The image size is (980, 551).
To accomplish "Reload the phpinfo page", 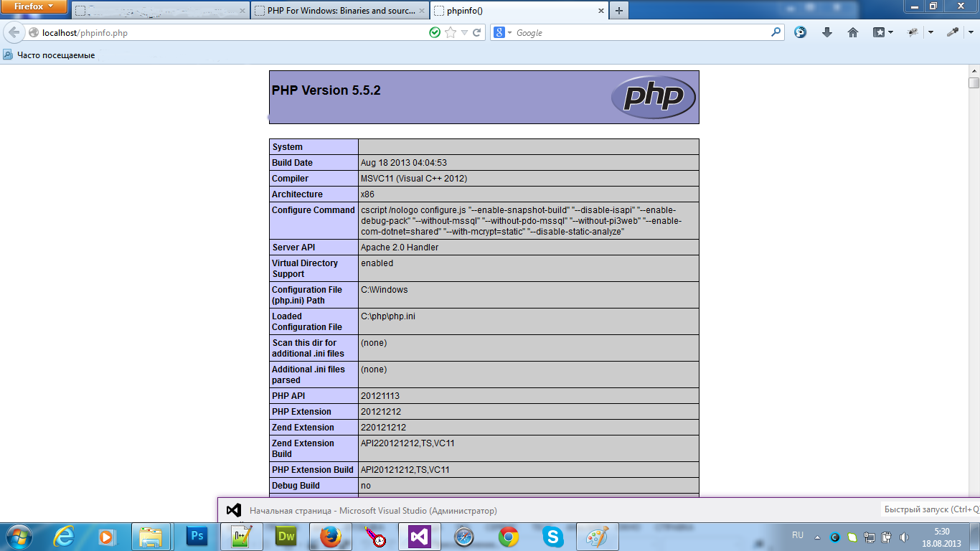I will tap(476, 32).
